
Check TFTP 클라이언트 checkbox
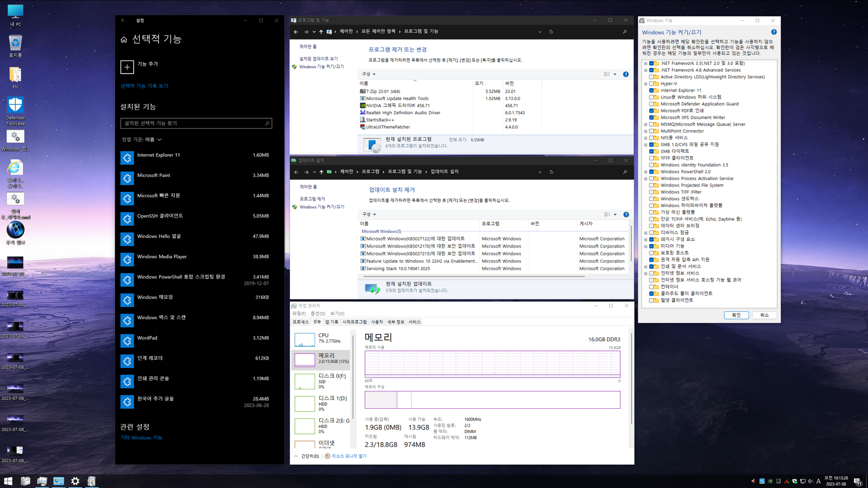pyautogui.click(x=652, y=158)
